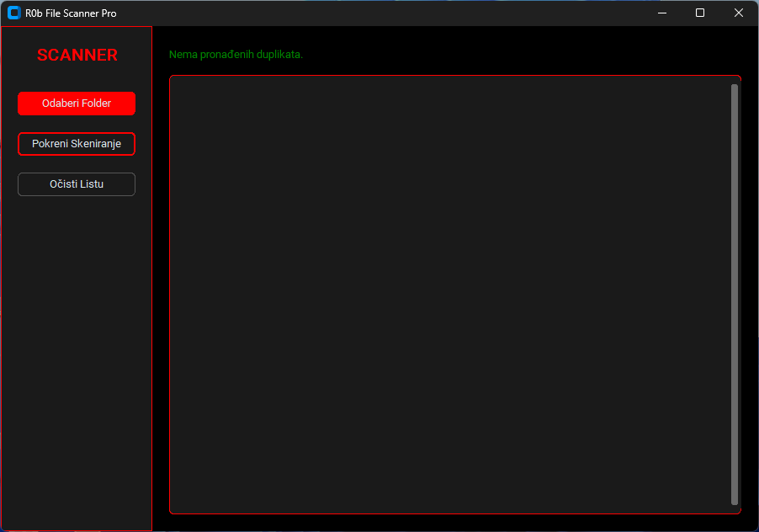Viewport: 759px width, 532px height.
Task: Click the results list scrollbar
Action: tap(735, 295)
